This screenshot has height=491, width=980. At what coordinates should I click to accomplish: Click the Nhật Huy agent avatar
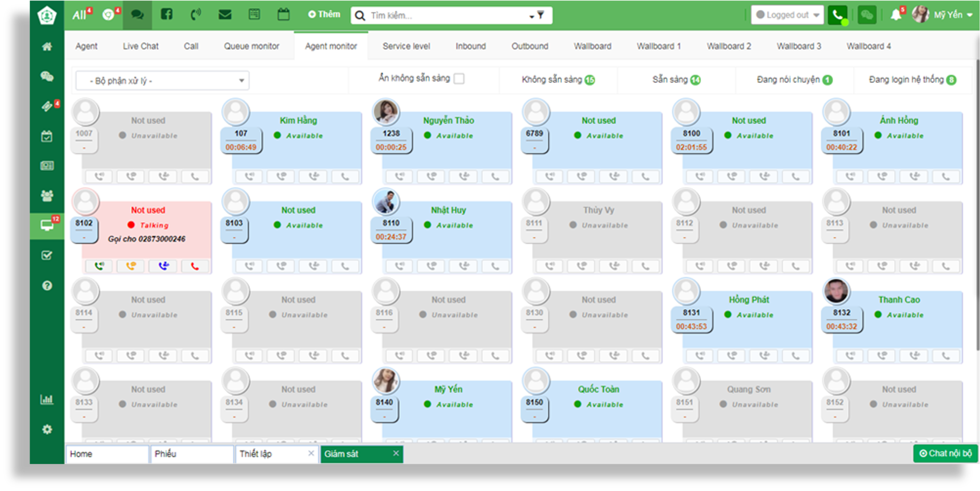coord(386,202)
